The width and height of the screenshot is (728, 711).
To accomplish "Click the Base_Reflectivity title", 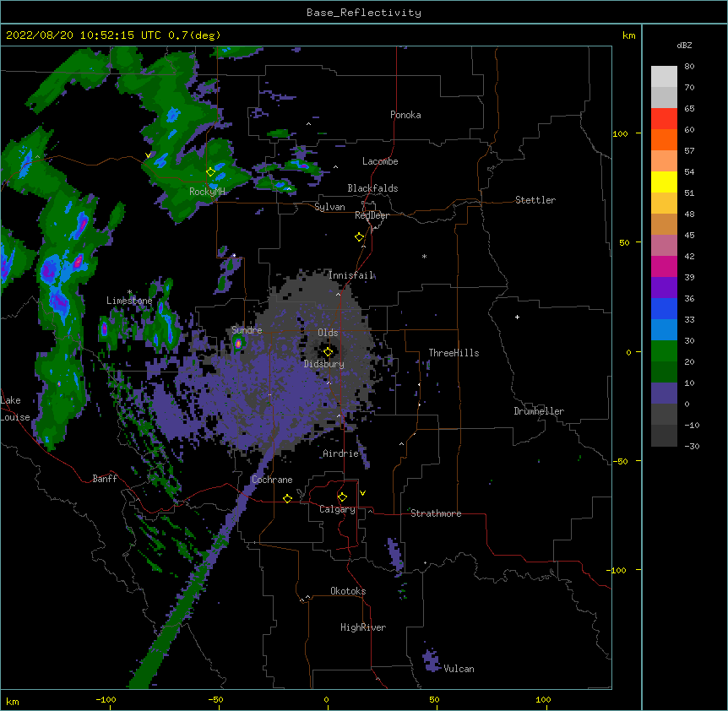I will click(x=364, y=13).
